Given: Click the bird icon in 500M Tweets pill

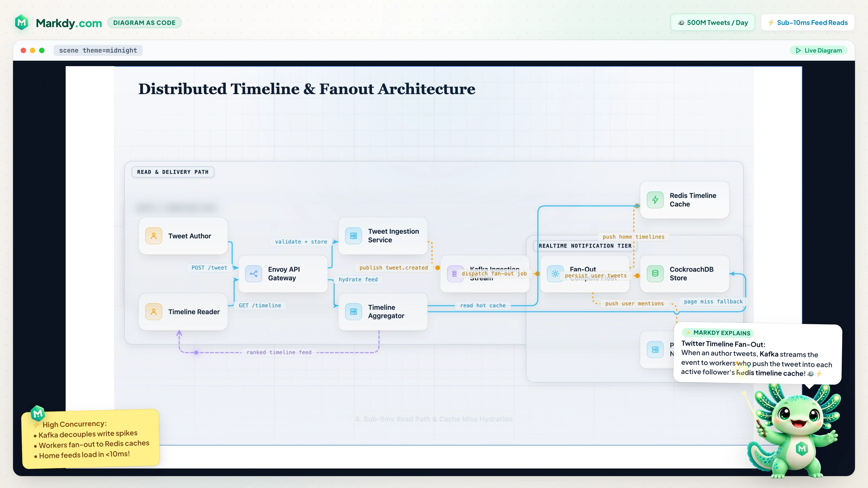Looking at the screenshot, I should [x=681, y=23].
